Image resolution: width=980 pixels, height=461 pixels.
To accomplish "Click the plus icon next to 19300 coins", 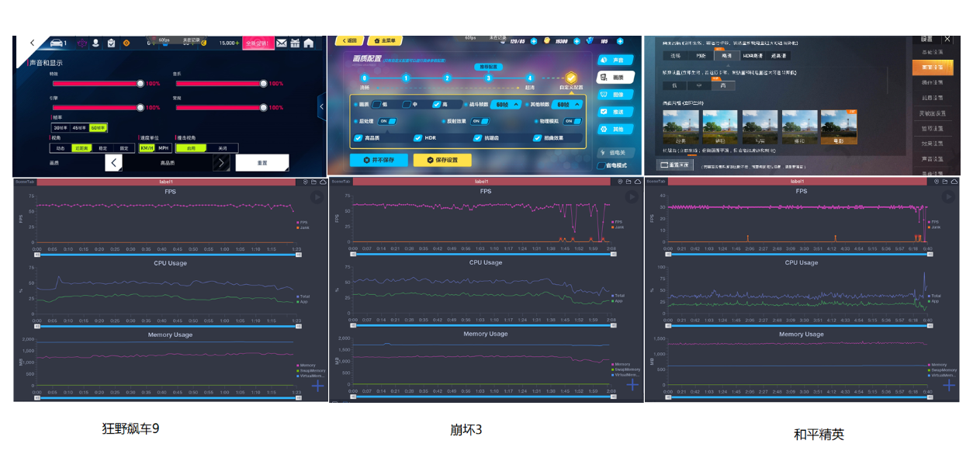I will pyautogui.click(x=576, y=41).
